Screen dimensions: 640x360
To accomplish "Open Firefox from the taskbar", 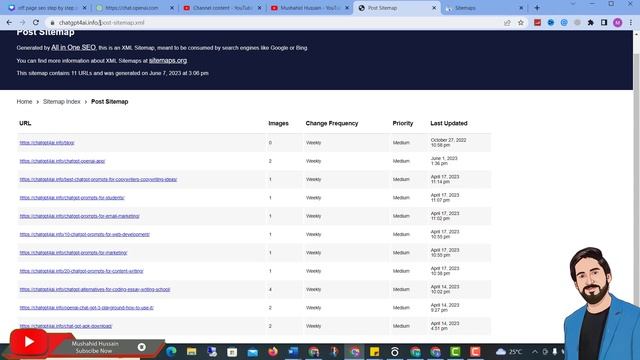I will 273,351.
